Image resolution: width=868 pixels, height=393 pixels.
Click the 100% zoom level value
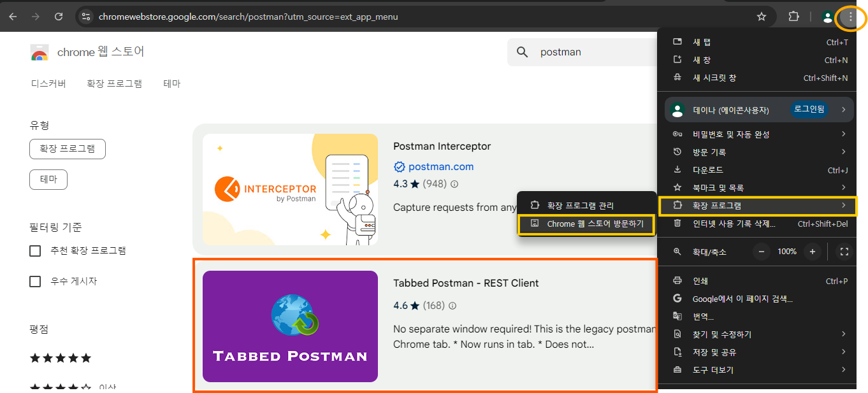(787, 252)
